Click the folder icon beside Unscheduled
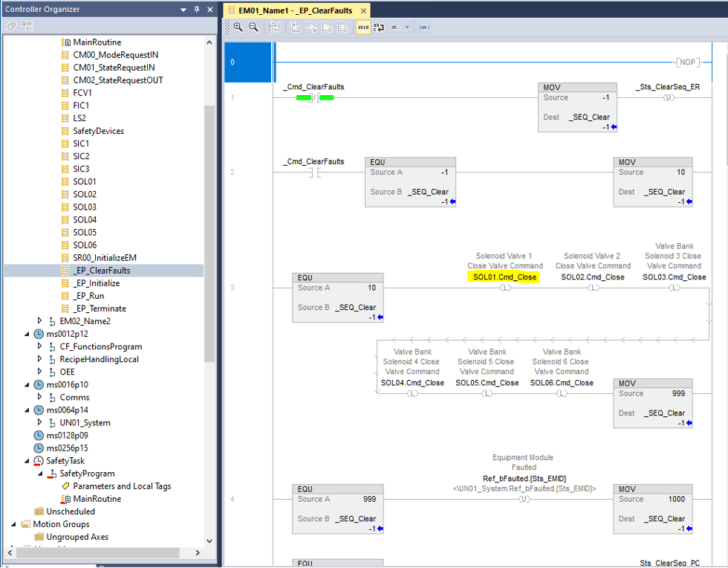 [x=39, y=511]
